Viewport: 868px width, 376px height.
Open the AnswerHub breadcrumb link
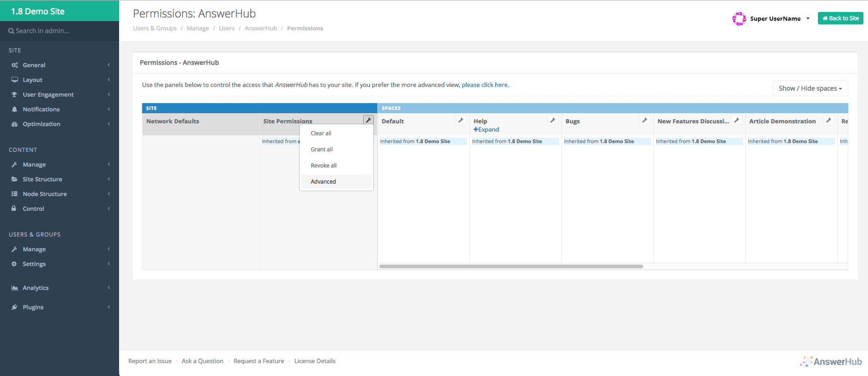tap(261, 28)
